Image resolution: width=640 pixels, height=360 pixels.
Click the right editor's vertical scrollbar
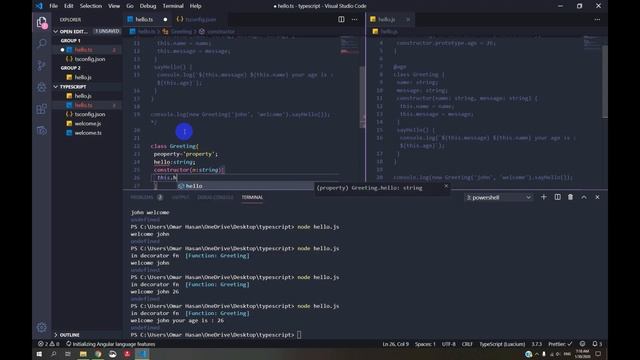[605, 82]
